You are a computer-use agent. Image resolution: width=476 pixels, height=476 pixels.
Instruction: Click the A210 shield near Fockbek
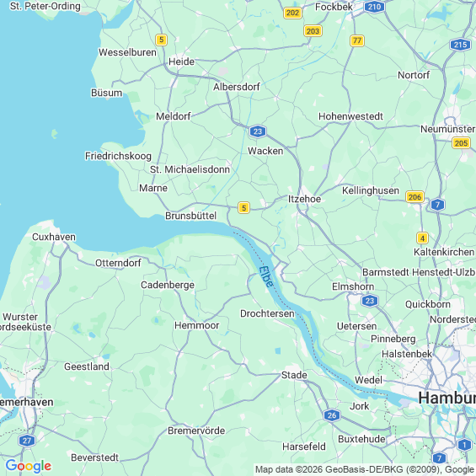point(374,7)
